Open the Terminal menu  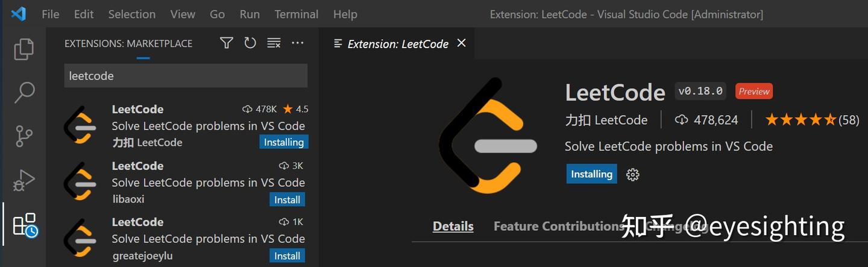pyautogui.click(x=297, y=14)
